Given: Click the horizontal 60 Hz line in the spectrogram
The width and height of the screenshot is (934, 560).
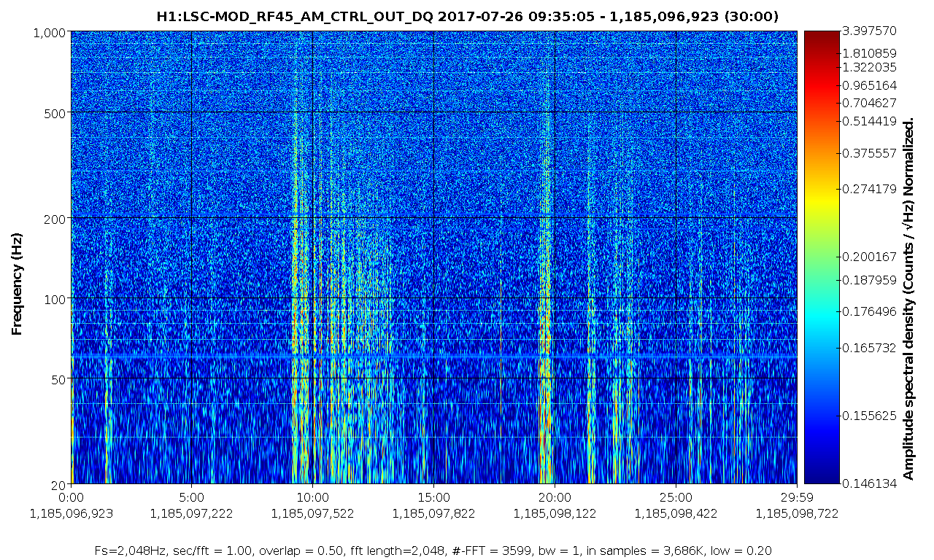Looking at the screenshot, I should click(433, 355).
